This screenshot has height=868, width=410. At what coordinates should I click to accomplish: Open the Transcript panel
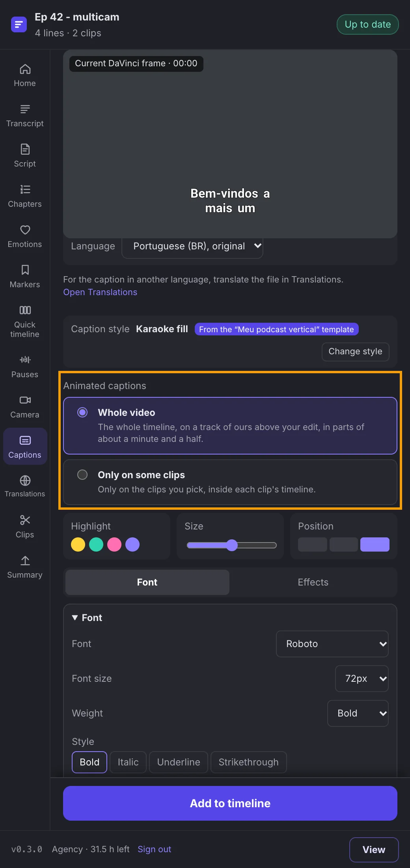25,116
